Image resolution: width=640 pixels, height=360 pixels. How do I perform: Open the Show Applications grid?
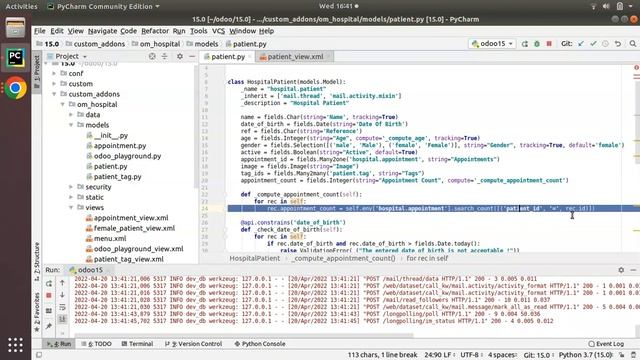pyautogui.click(x=16, y=345)
